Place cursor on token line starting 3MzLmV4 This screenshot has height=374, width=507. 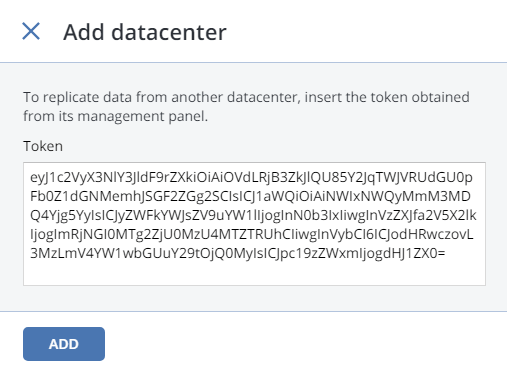[x=238, y=253]
